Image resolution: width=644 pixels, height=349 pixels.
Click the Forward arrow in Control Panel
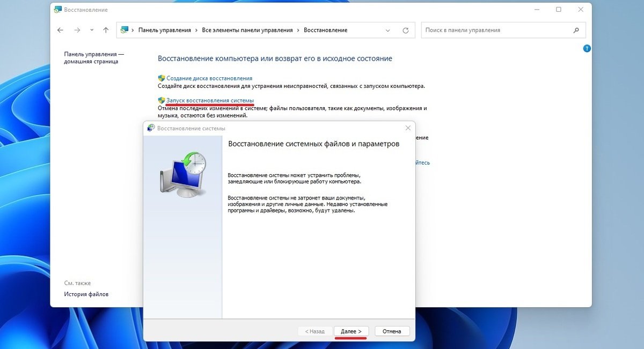click(x=77, y=31)
